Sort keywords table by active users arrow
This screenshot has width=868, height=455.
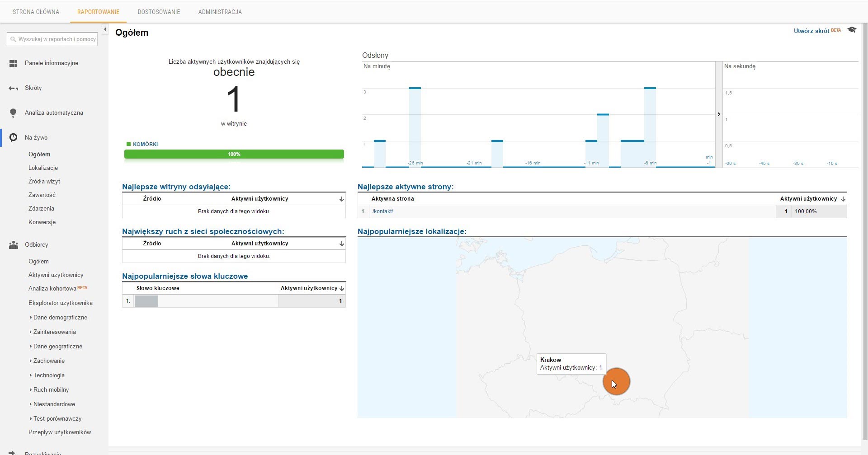pyautogui.click(x=342, y=288)
